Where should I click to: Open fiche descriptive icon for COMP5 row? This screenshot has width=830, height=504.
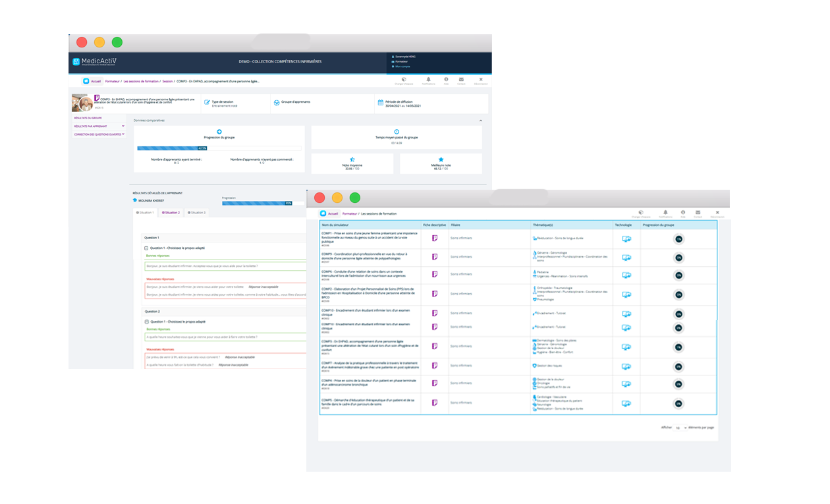pos(435,403)
